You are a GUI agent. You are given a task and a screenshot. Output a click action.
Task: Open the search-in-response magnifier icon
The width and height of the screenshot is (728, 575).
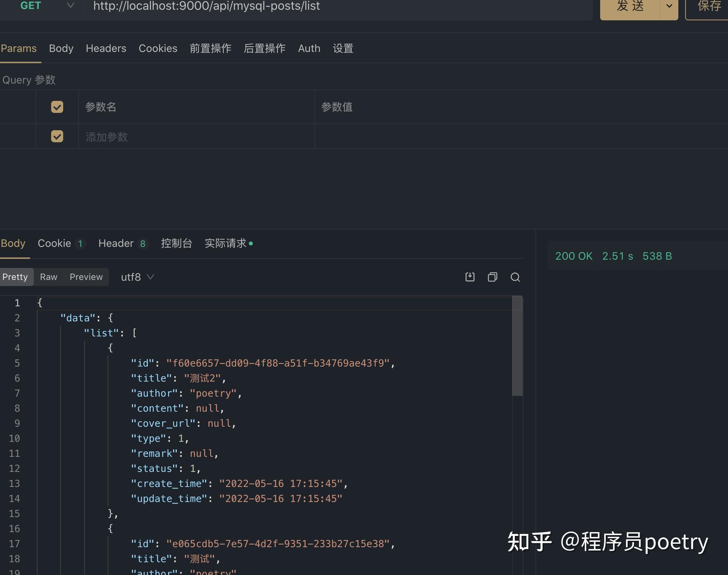tap(515, 277)
